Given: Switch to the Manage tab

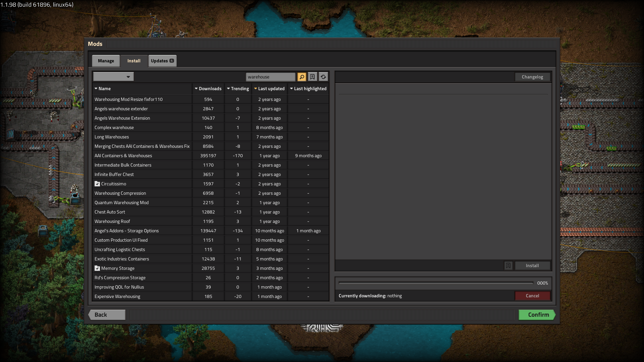Looking at the screenshot, I should 106,61.
